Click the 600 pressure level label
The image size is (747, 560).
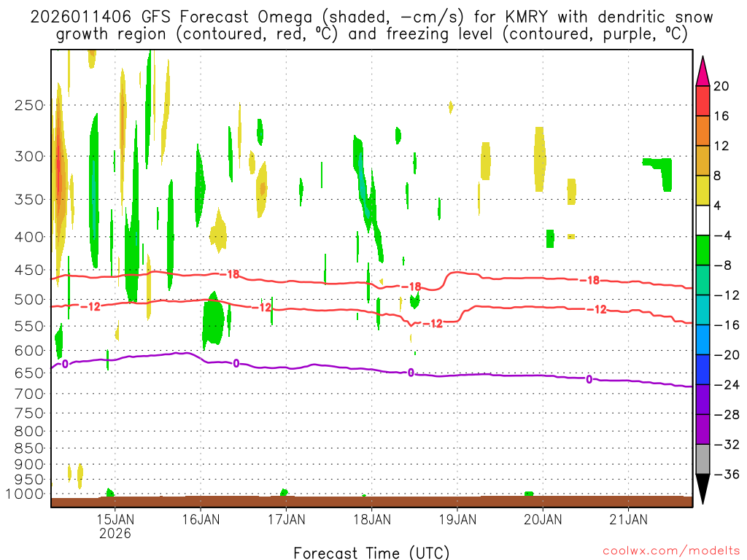pyautogui.click(x=29, y=351)
